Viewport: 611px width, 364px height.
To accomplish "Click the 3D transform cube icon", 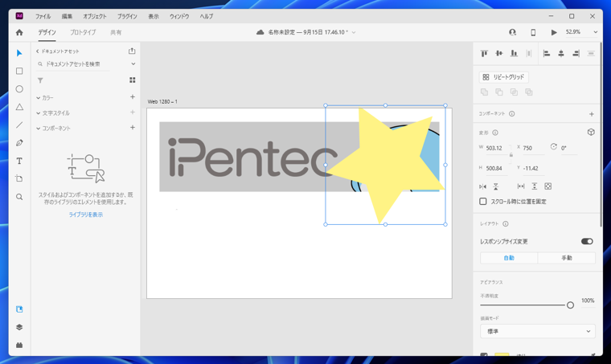I will pos(591,132).
